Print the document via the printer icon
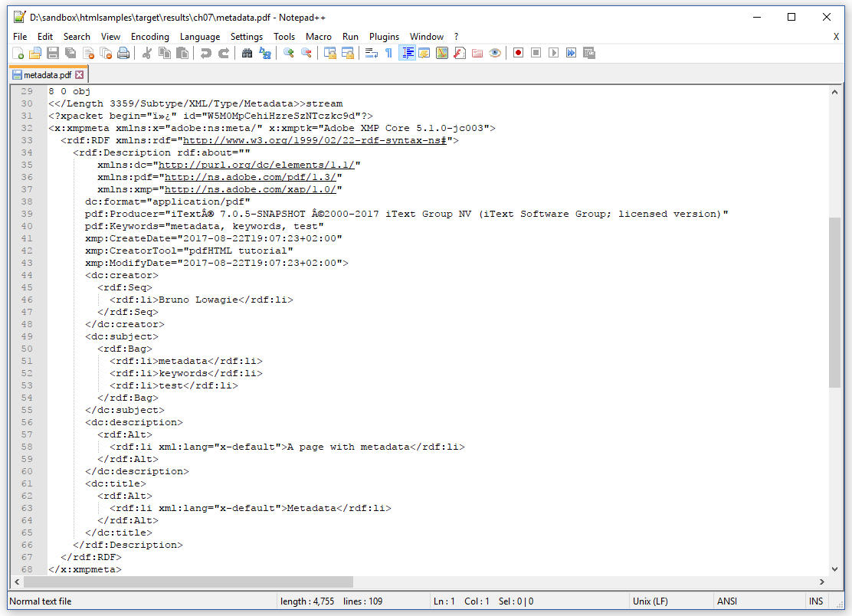 (x=123, y=52)
